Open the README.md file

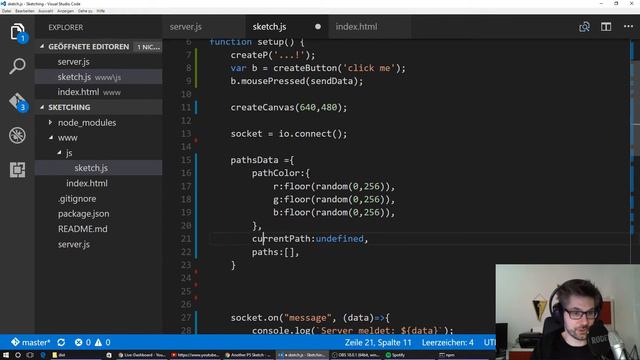98,229
